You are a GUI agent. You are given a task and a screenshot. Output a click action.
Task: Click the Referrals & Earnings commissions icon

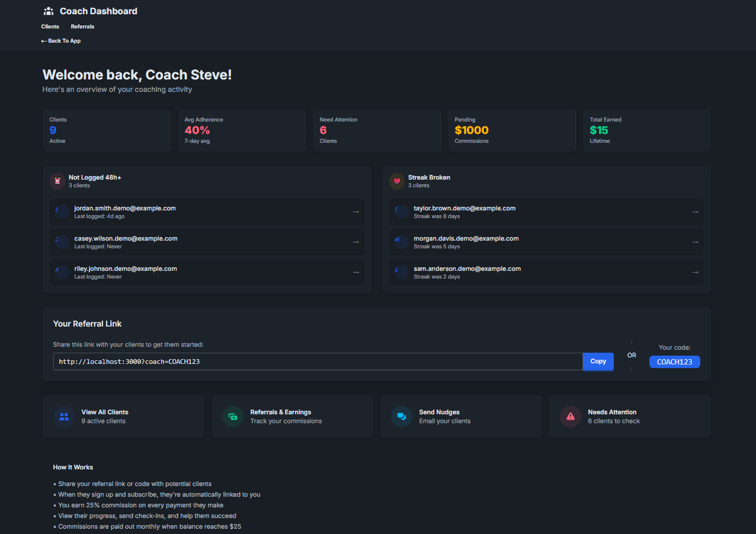[233, 417]
